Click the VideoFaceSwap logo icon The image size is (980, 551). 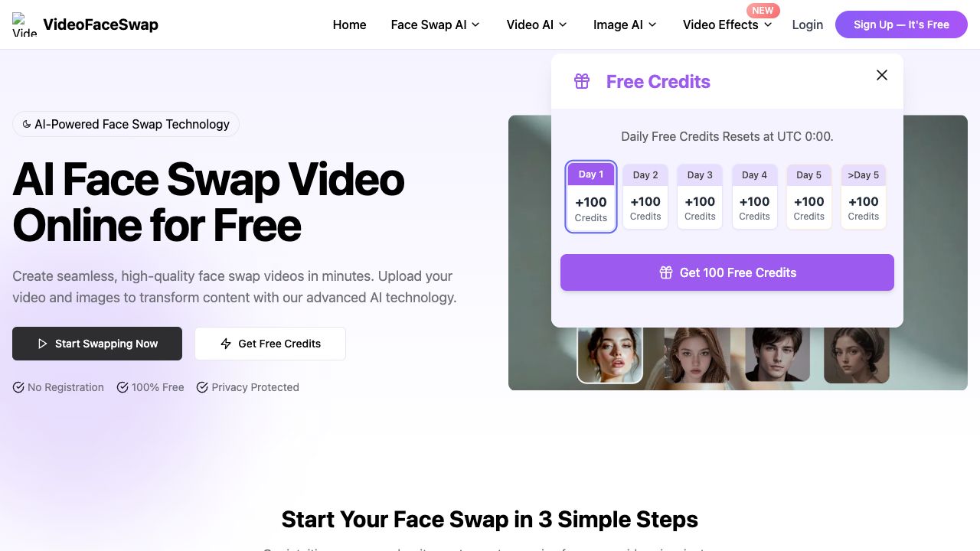(24, 24)
